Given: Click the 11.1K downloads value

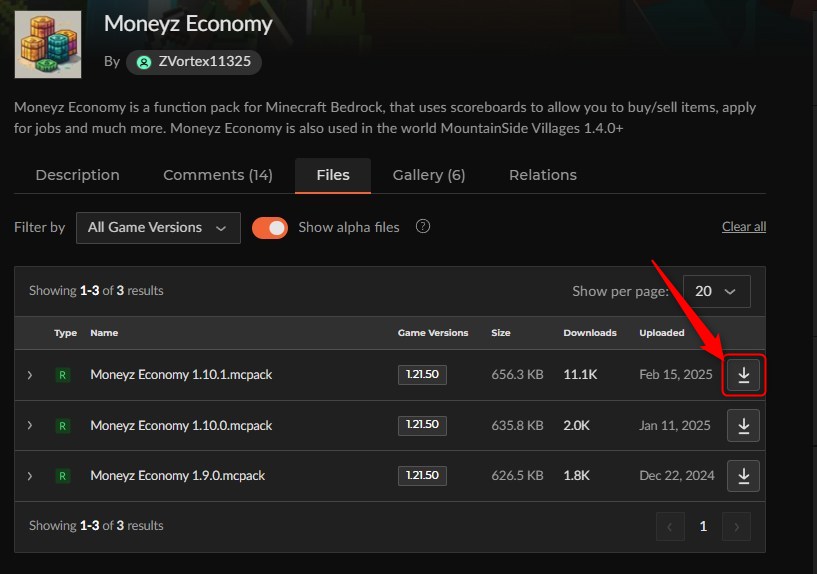Looking at the screenshot, I should pos(580,375).
